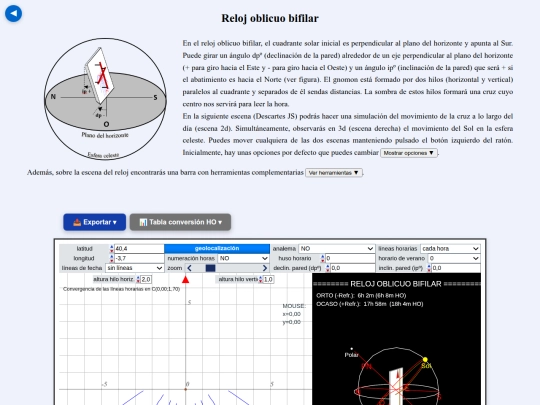Click the inclin. pared stepper arrows
Screen dimensions: 540x405
point(429,268)
